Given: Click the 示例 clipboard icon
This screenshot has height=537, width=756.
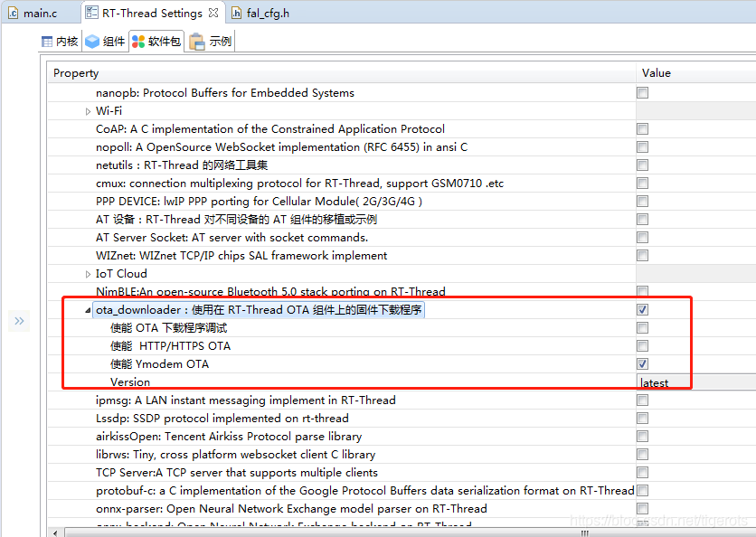Looking at the screenshot, I should click(197, 42).
